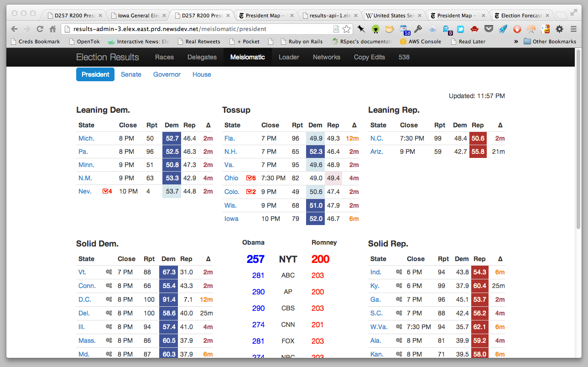The image size is (588, 367).
Task: Click the Ghostery ghost extension icon
Action: (x=446, y=29)
